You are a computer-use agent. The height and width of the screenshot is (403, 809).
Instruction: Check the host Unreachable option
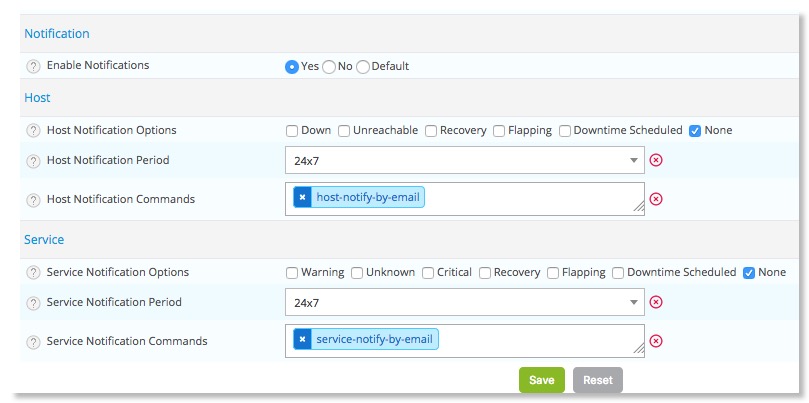[x=344, y=131]
